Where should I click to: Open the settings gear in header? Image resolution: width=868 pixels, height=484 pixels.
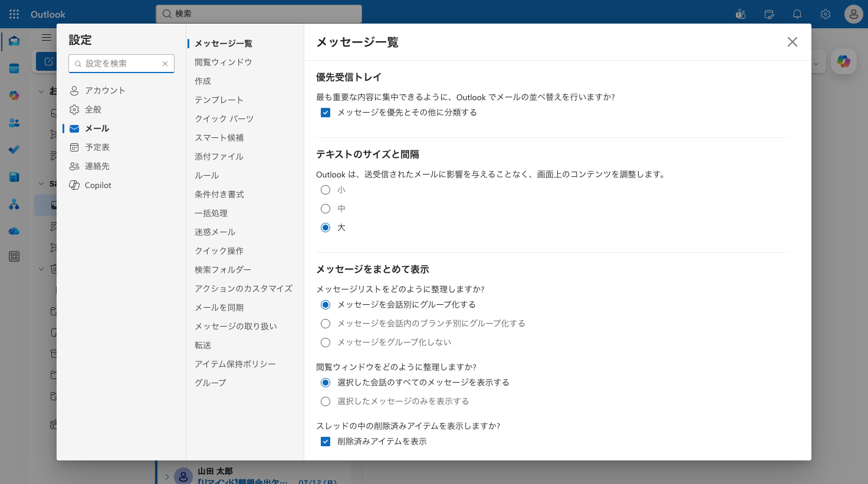(826, 14)
